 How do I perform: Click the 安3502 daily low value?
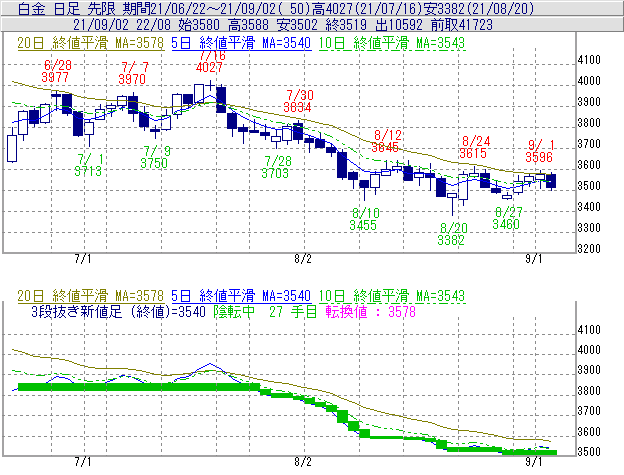click(297, 25)
